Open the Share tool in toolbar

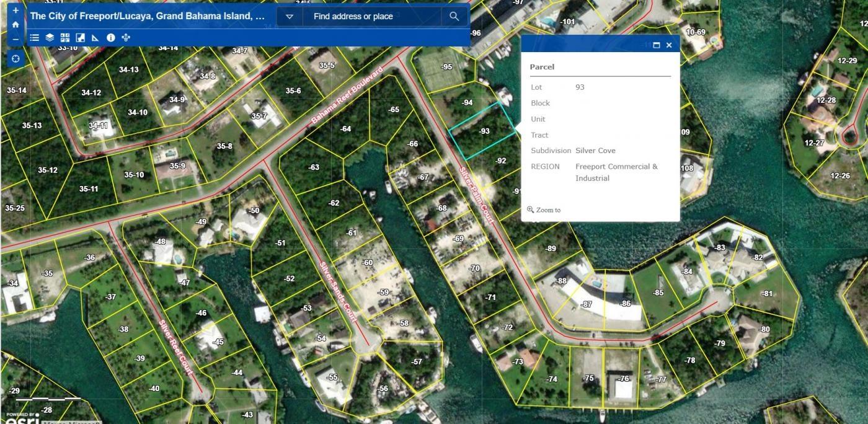pos(126,38)
